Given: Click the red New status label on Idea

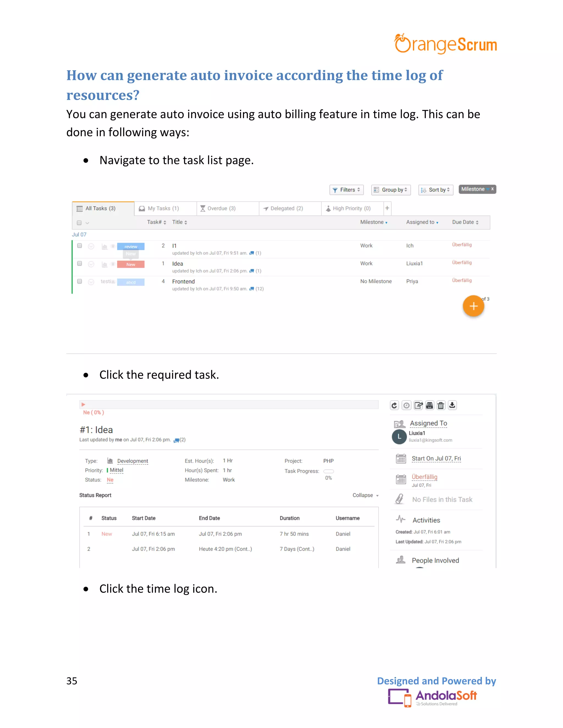Looking at the screenshot, I should (x=131, y=265).
